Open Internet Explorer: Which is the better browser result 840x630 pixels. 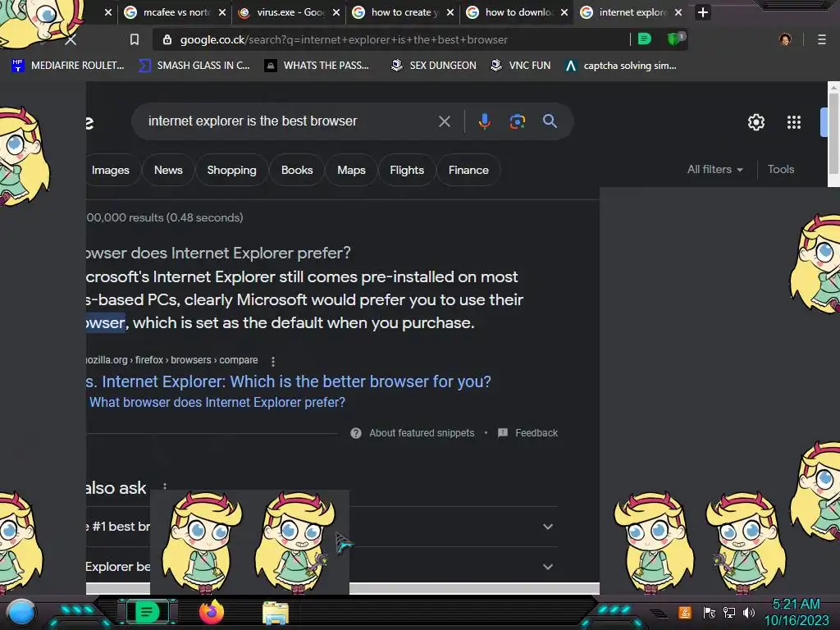click(288, 381)
